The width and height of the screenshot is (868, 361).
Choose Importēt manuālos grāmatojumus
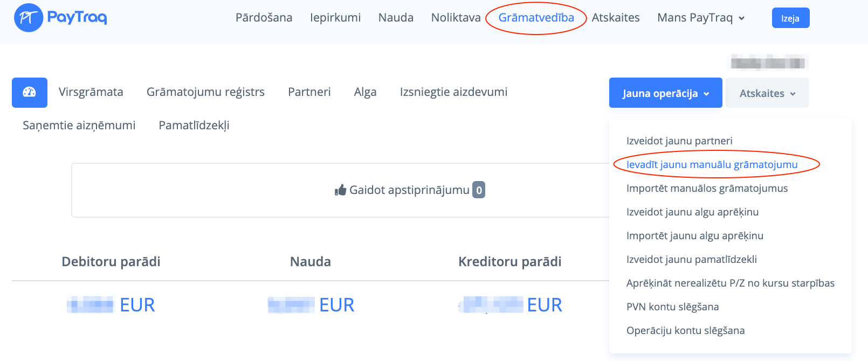(x=707, y=189)
